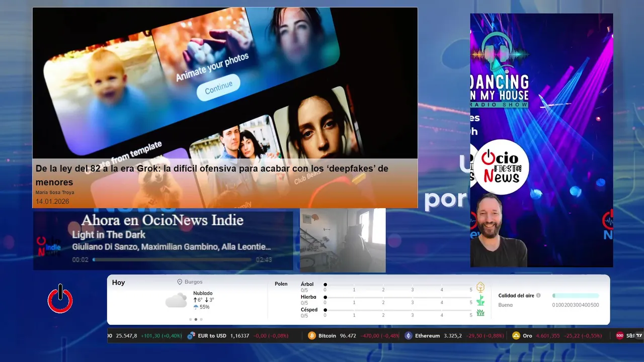This screenshot has width=644, height=362.
Task: Select the first weather carousel dot
Action: click(190, 319)
